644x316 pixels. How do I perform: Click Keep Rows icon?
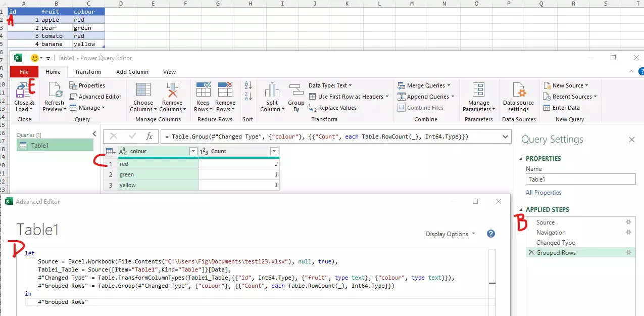[203, 90]
